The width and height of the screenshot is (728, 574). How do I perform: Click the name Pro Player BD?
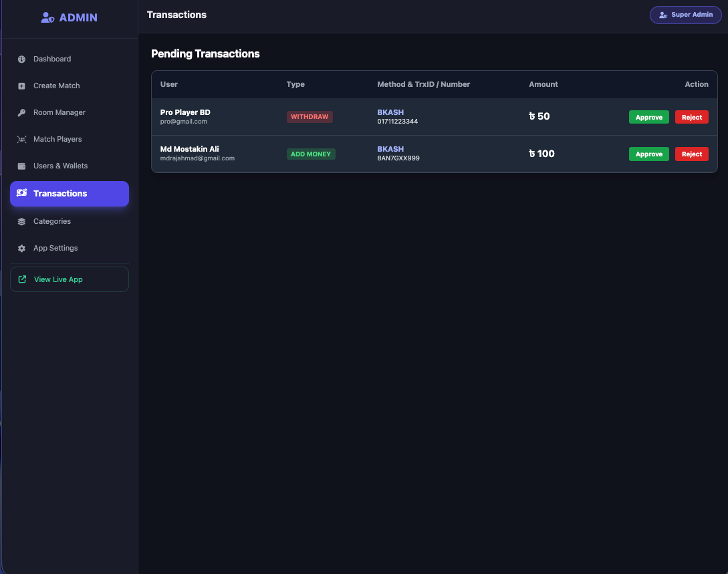point(185,112)
